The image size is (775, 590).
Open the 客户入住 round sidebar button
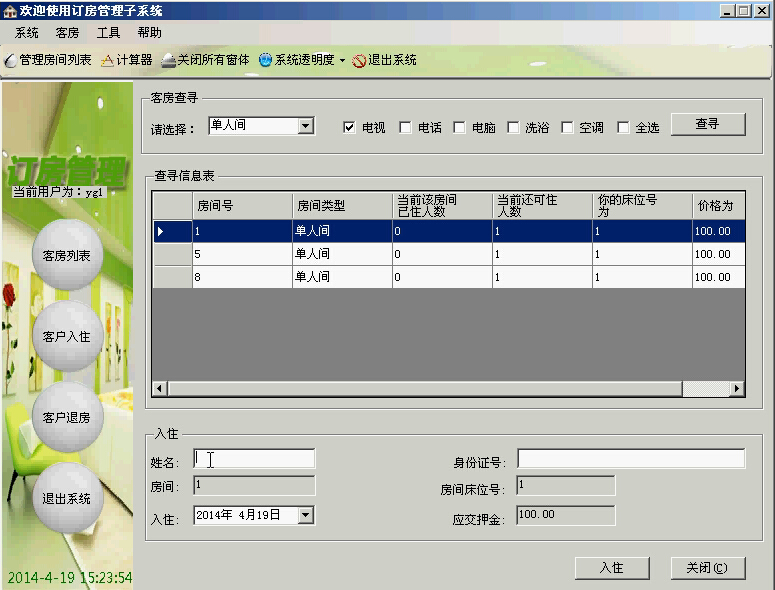point(67,336)
